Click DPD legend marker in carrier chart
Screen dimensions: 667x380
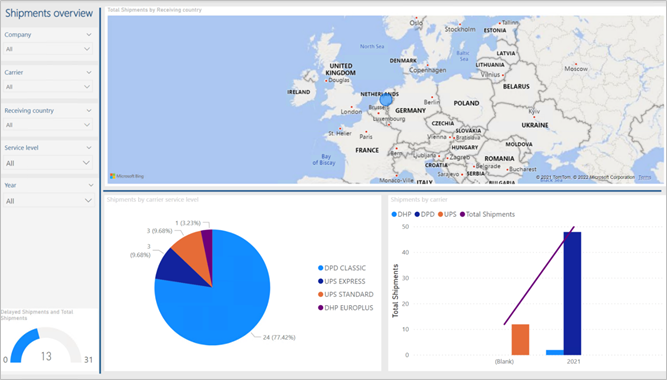point(417,214)
